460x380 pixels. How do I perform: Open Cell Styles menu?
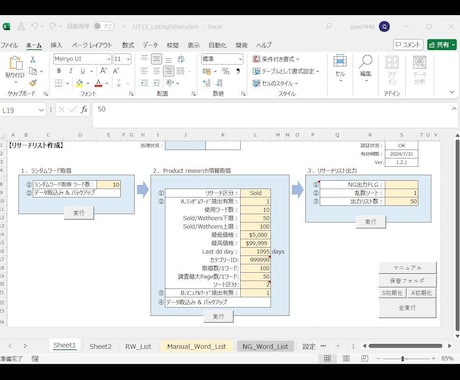(275, 83)
